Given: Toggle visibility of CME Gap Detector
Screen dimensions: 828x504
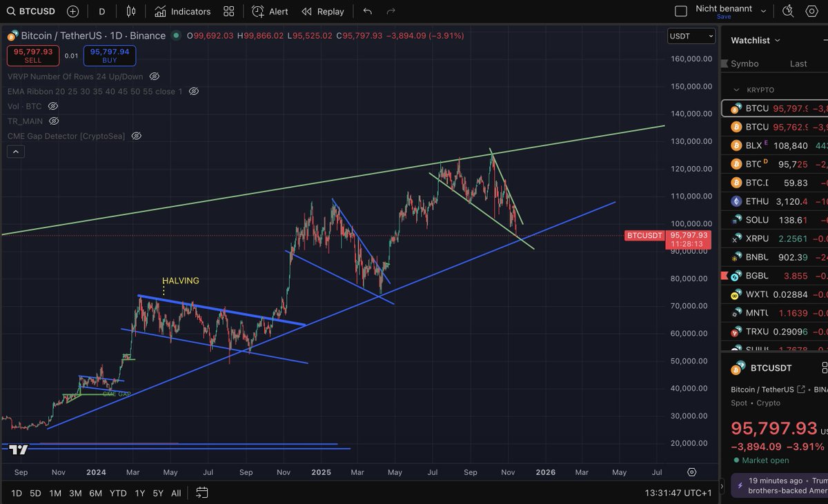Looking at the screenshot, I should [x=136, y=135].
